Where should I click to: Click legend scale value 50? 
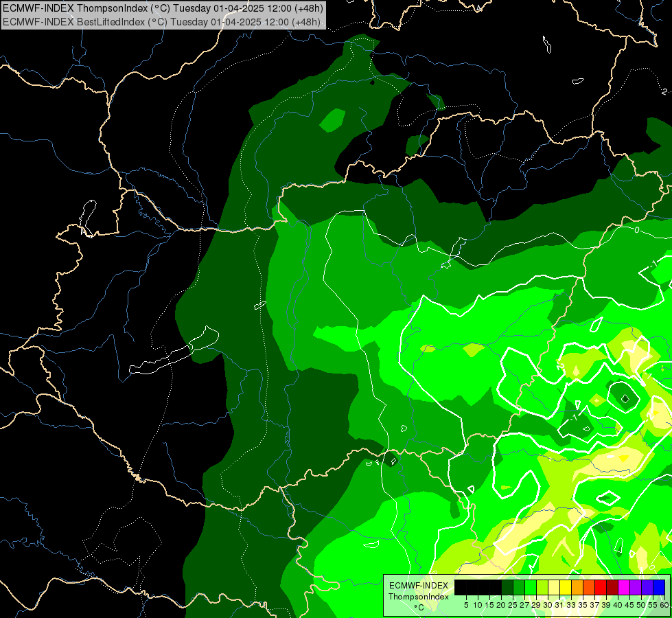[640, 605]
